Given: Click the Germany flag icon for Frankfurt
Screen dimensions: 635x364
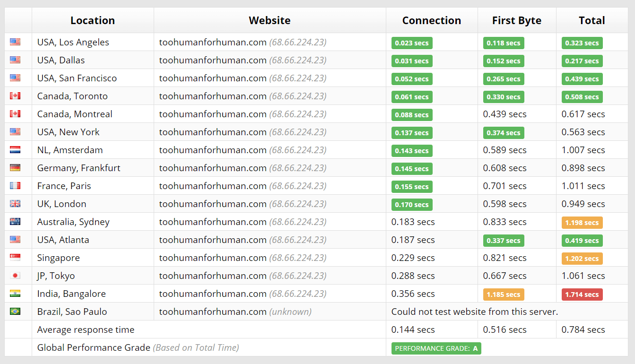Looking at the screenshot, I should point(15,168).
